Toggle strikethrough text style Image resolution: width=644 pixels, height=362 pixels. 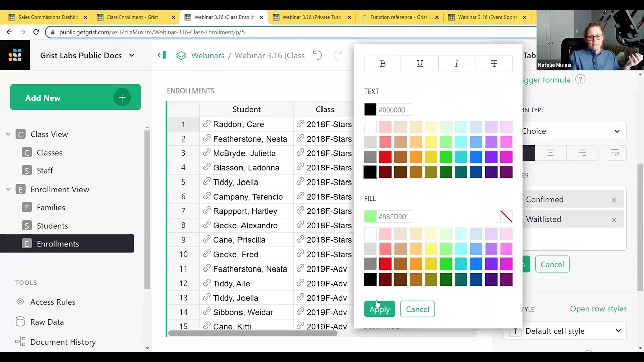click(x=494, y=64)
